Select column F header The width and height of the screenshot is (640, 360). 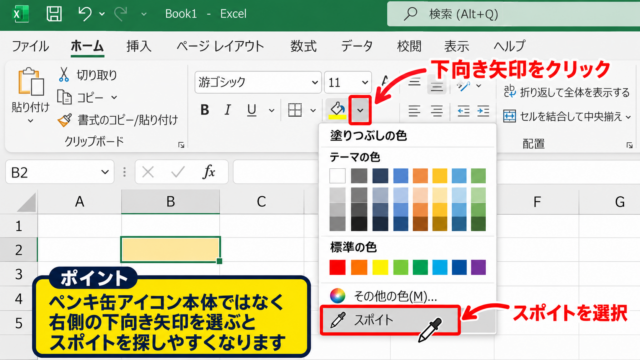pos(537,201)
